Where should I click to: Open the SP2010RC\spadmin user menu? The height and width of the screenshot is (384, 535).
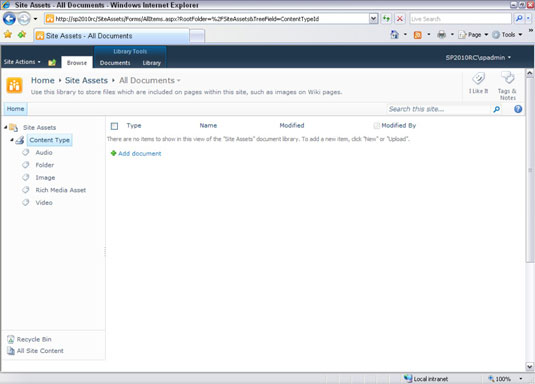[478, 57]
